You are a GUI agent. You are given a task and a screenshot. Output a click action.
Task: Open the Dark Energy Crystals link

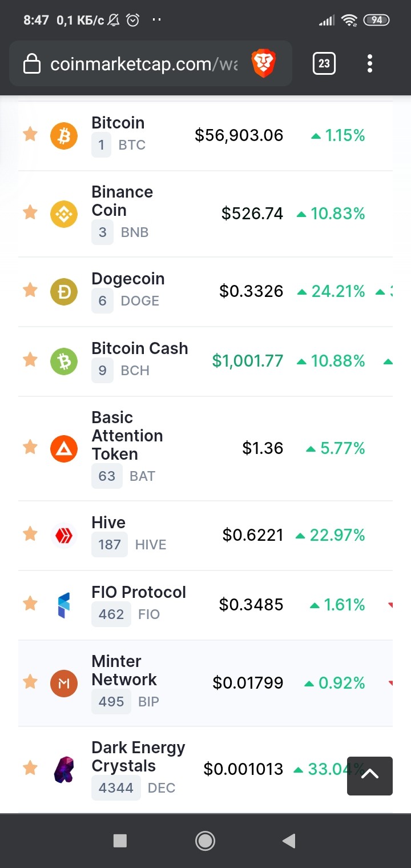point(138,757)
